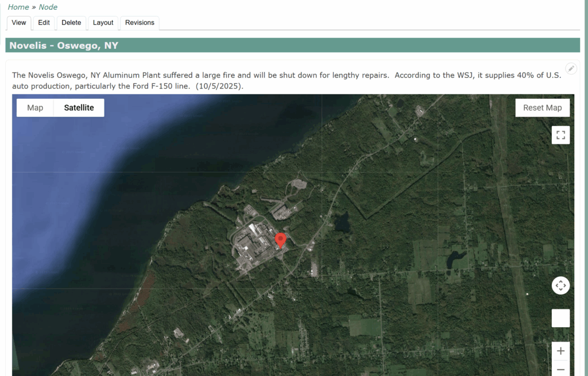This screenshot has width=588, height=376.
Task: Open the Delete tab
Action: (71, 22)
